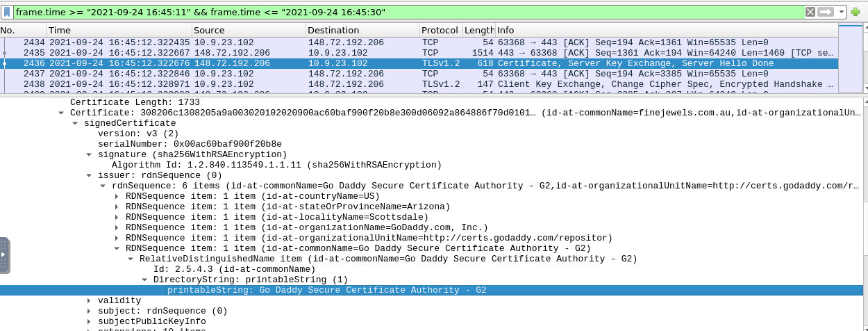Select packet 2436 Certificate, Server Key Exchange

pos(419,63)
